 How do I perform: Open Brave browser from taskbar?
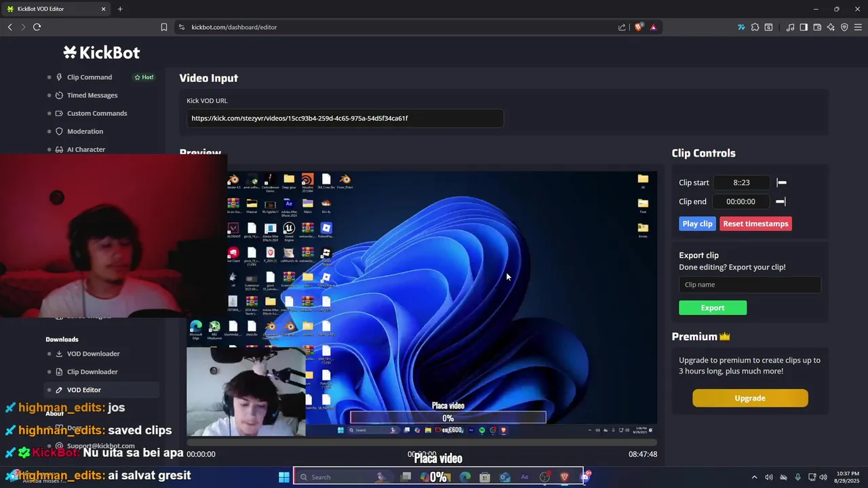564,477
